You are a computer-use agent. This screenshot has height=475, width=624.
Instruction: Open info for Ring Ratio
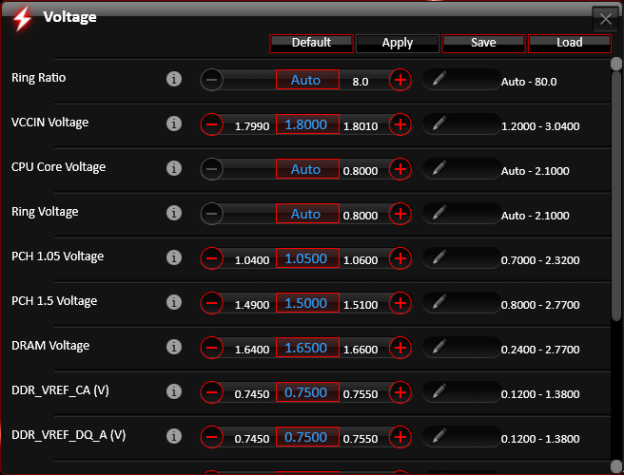[x=174, y=79]
